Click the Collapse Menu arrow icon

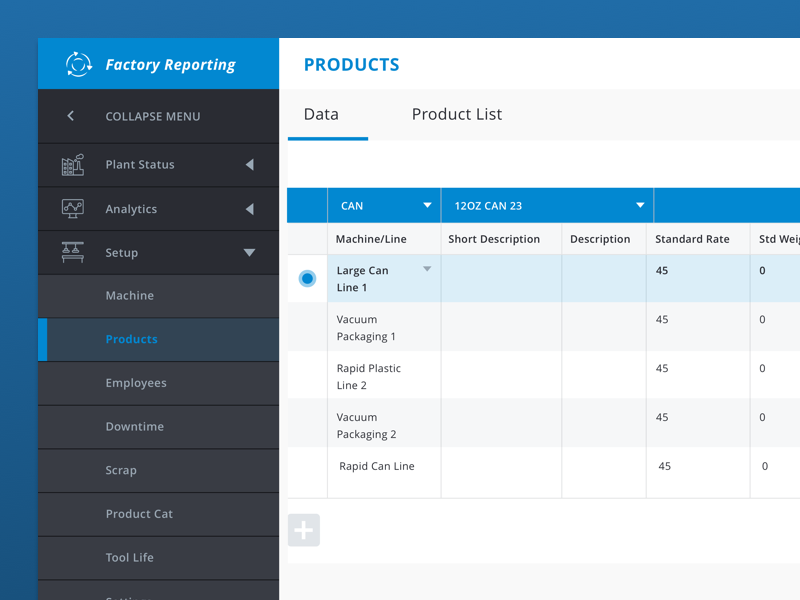69,115
